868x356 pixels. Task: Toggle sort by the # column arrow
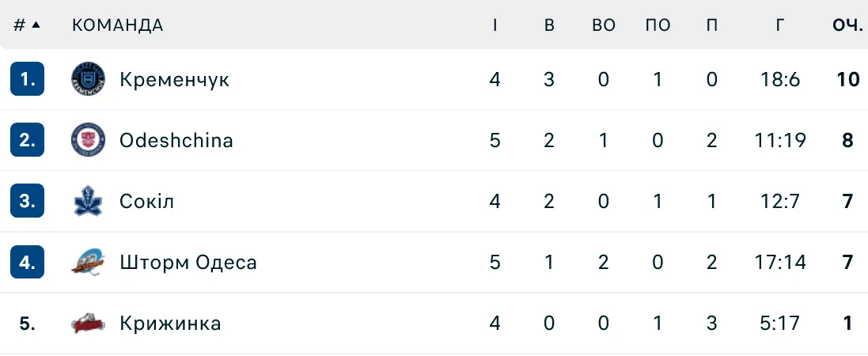click(36, 25)
